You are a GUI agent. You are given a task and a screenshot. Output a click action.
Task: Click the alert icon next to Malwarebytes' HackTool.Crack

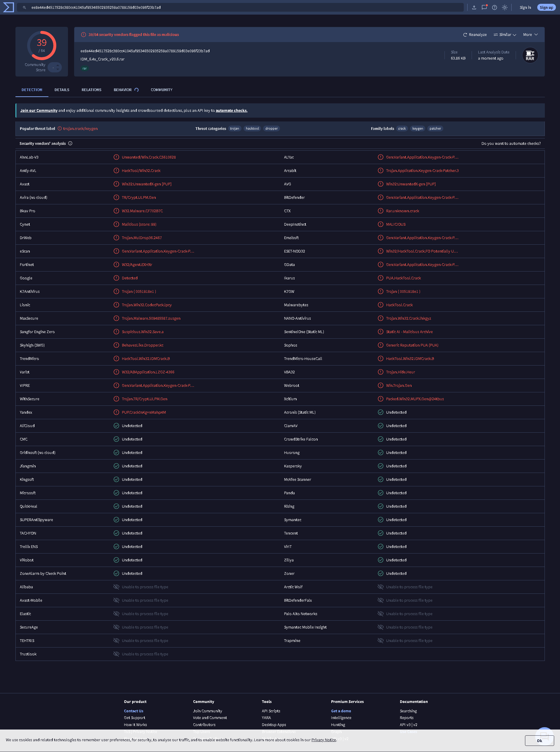tap(380, 305)
